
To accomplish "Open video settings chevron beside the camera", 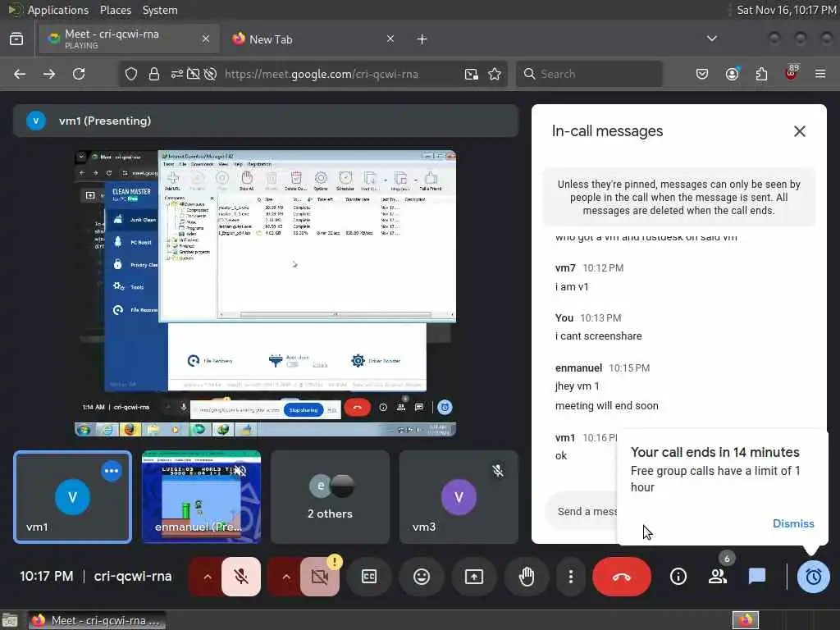I will [x=286, y=577].
